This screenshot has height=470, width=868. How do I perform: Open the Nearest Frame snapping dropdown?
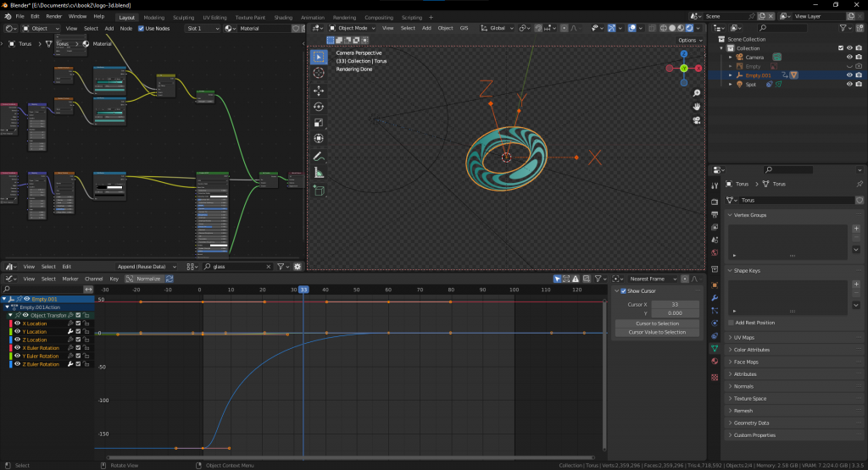[x=653, y=279]
